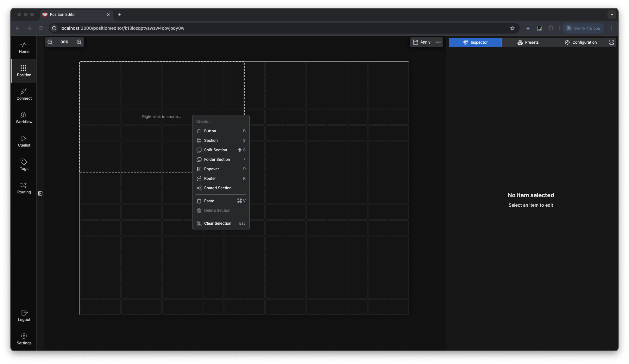Screen dimensions: 629x364
Task: Toggle the sidebar collapse handle
Action: click(40, 193)
